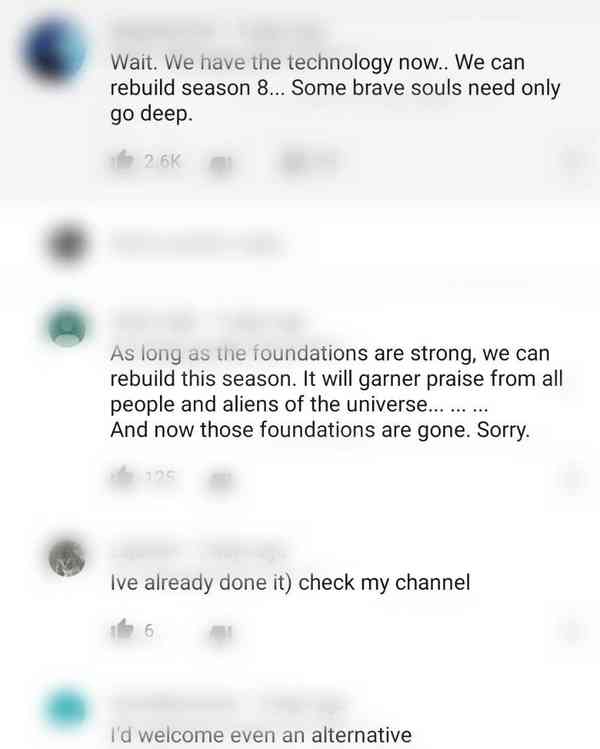Click the 2.6K like count
Viewport: 600px width, 749px height.
coord(162,161)
